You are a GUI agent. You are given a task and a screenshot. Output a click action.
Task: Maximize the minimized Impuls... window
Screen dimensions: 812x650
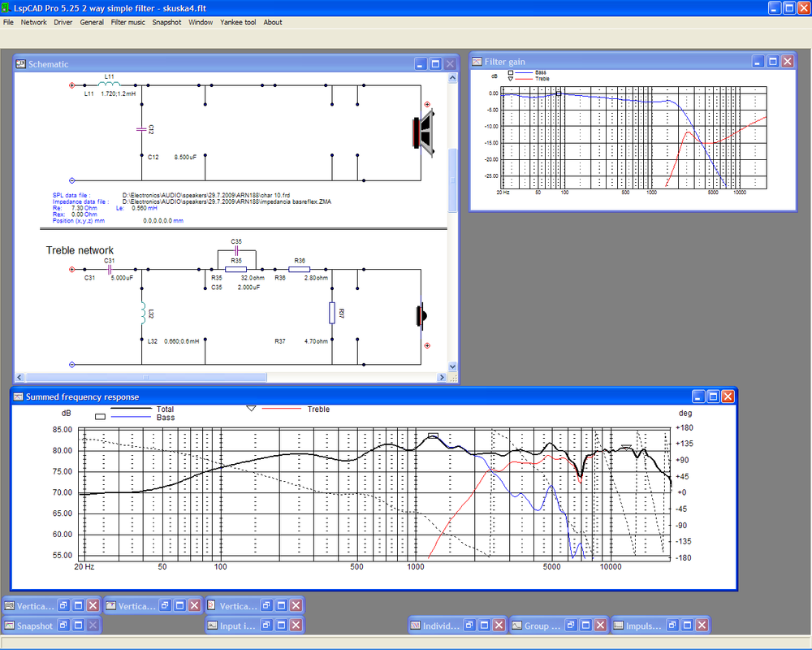pyautogui.click(x=687, y=625)
